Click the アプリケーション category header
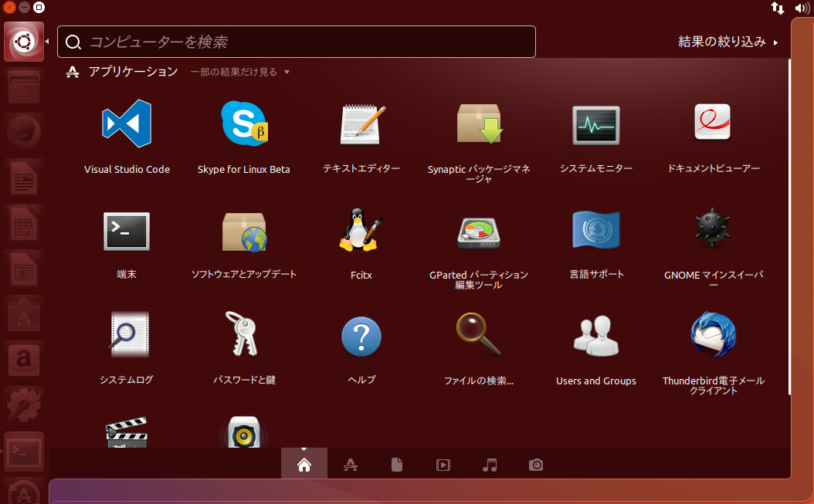The height and width of the screenshot is (504, 814). click(x=122, y=72)
